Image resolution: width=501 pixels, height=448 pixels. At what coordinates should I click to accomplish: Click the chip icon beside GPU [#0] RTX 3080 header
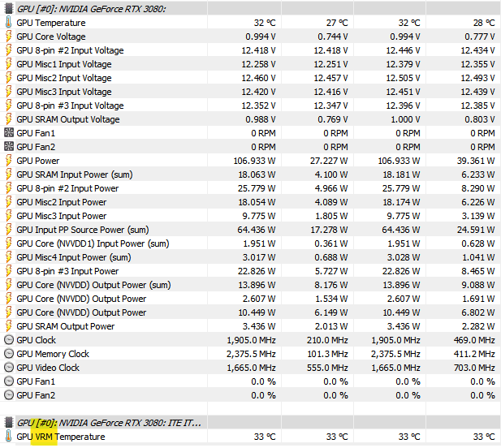pos(9,9)
